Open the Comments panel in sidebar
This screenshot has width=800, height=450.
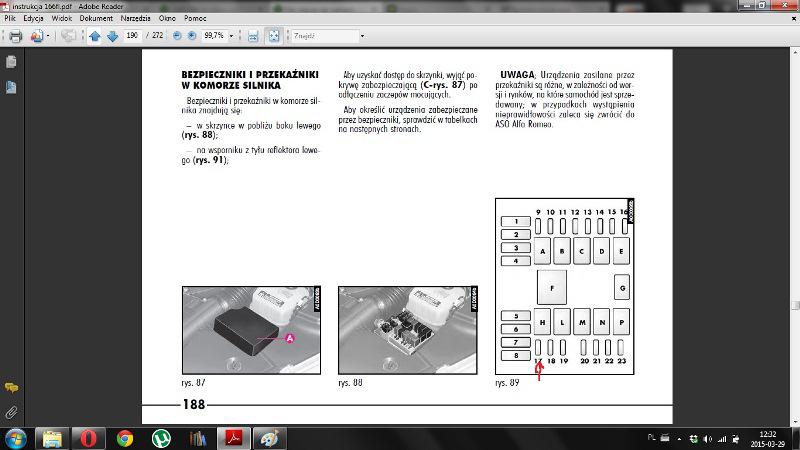coord(11,388)
